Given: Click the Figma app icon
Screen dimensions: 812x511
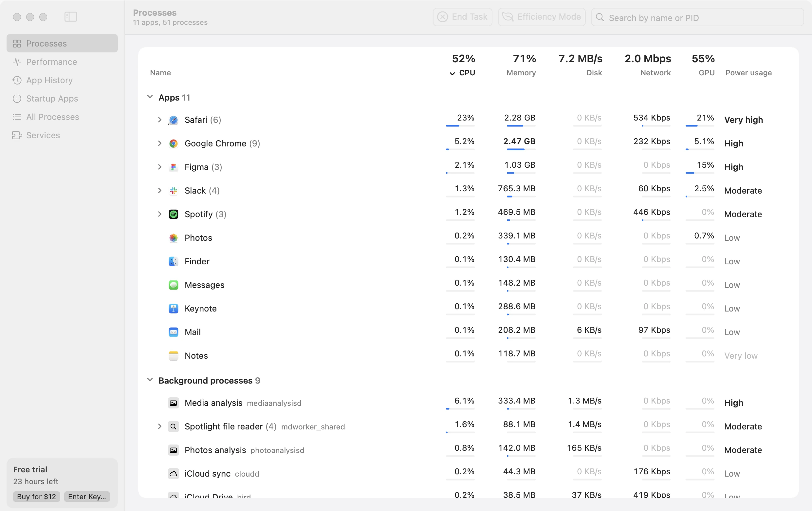Looking at the screenshot, I should (173, 167).
